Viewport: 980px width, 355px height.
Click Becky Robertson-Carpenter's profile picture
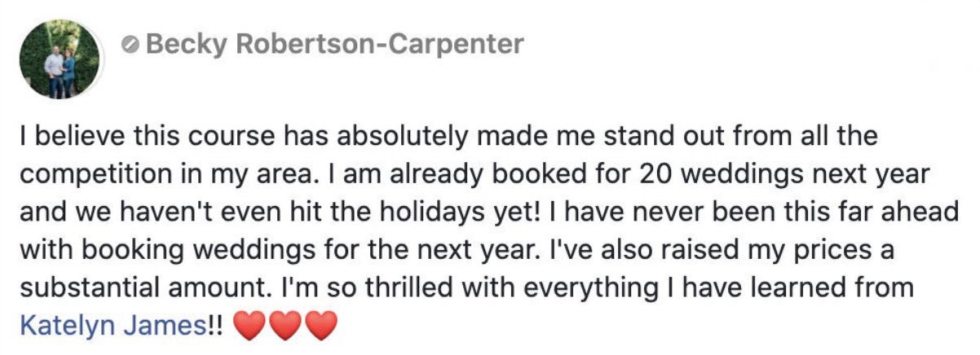point(59,59)
